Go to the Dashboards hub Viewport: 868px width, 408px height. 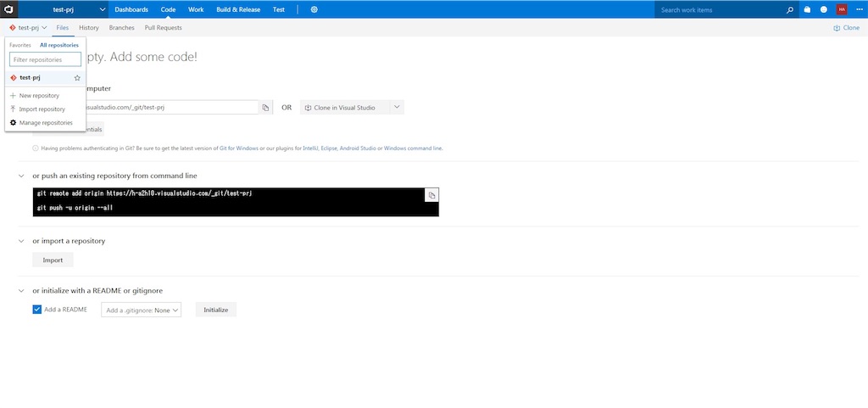[131, 9]
